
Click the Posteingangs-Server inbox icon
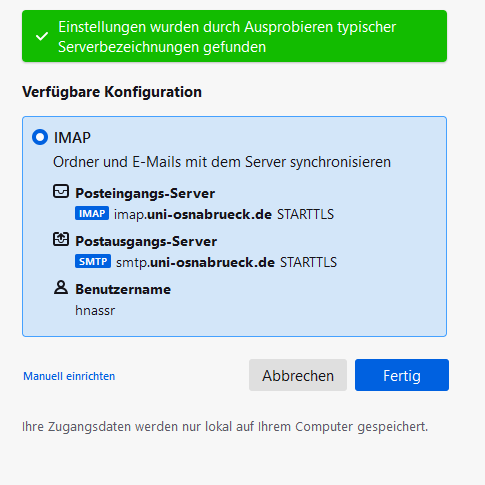[61, 192]
